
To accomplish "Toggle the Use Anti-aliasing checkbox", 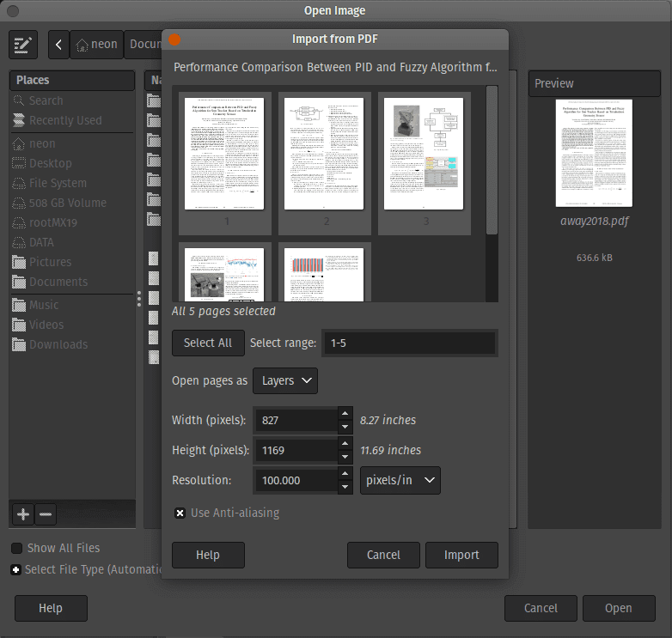I will click(x=180, y=513).
